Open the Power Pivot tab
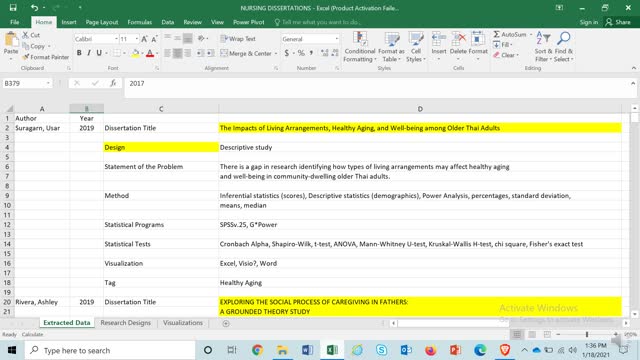The height and width of the screenshot is (360, 640). click(x=249, y=22)
